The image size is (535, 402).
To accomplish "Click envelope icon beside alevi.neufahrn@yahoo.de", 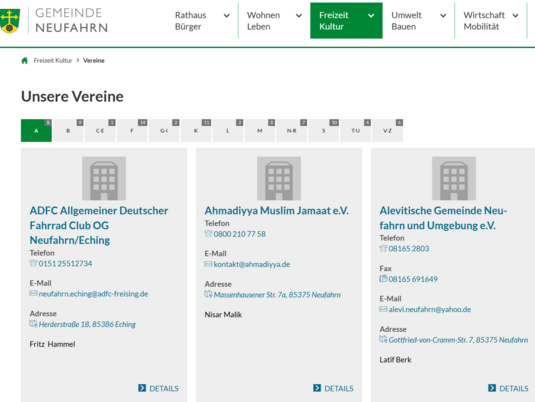I will (x=383, y=309).
